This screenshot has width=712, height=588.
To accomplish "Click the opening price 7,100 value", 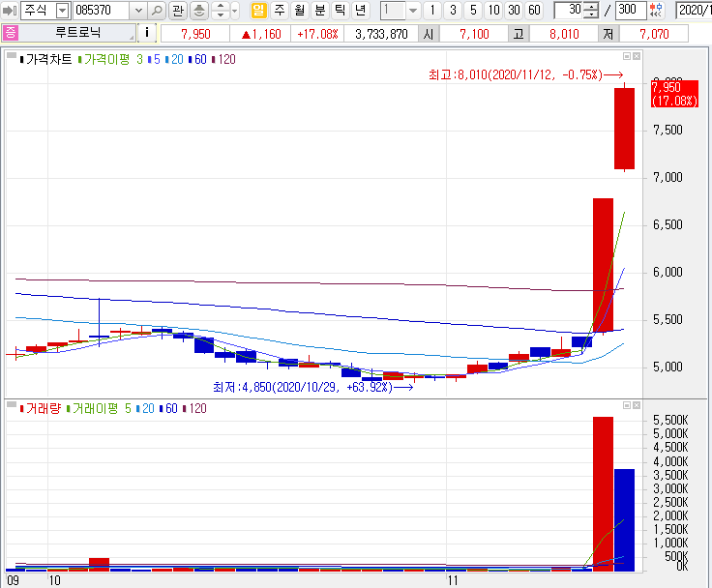I will point(474,34).
